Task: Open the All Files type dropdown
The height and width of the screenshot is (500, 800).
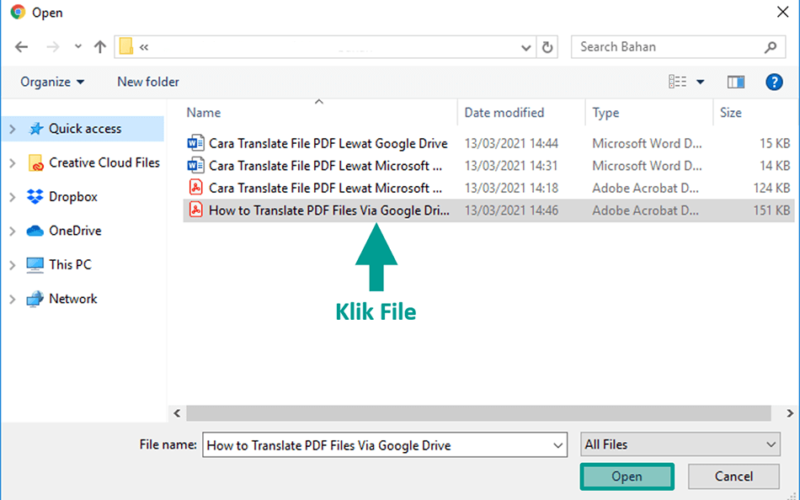Action: point(680,444)
